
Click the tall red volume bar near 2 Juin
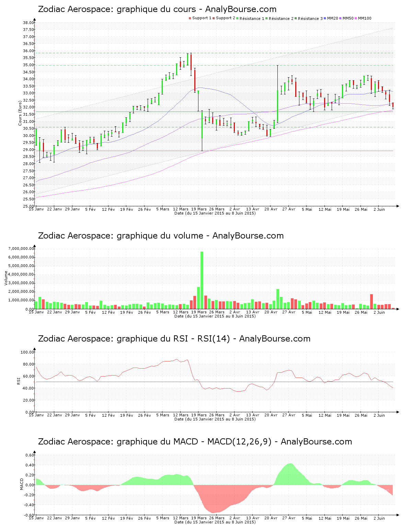pos(371,301)
